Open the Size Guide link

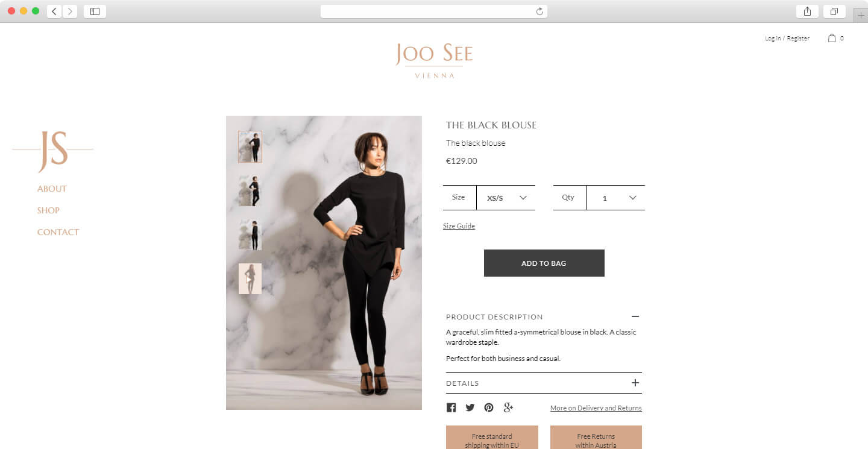(x=459, y=226)
